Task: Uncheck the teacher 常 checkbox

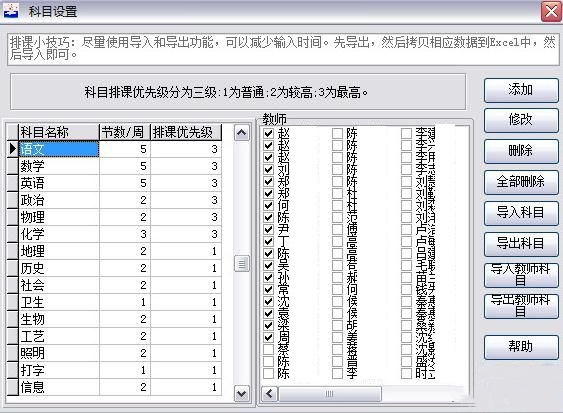Action: tap(269, 289)
